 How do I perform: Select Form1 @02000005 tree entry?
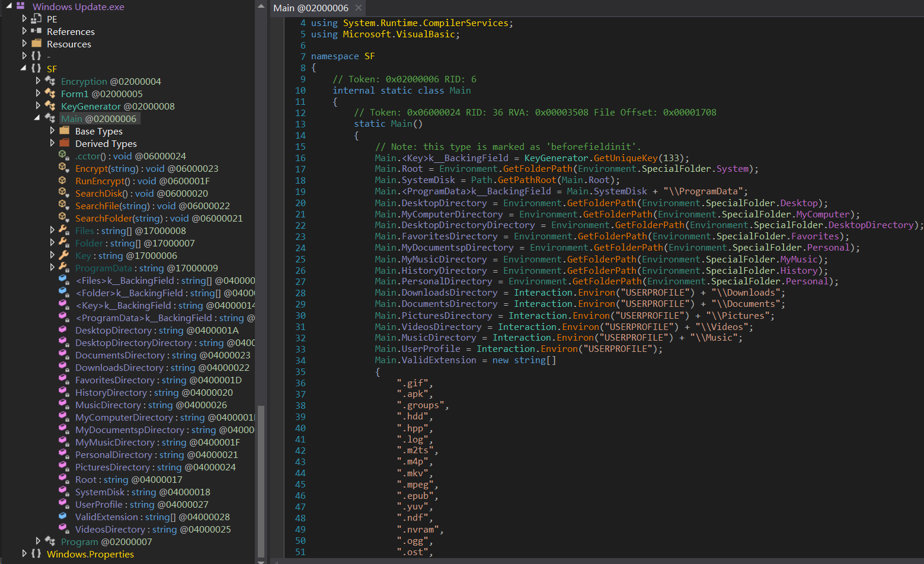click(x=101, y=94)
